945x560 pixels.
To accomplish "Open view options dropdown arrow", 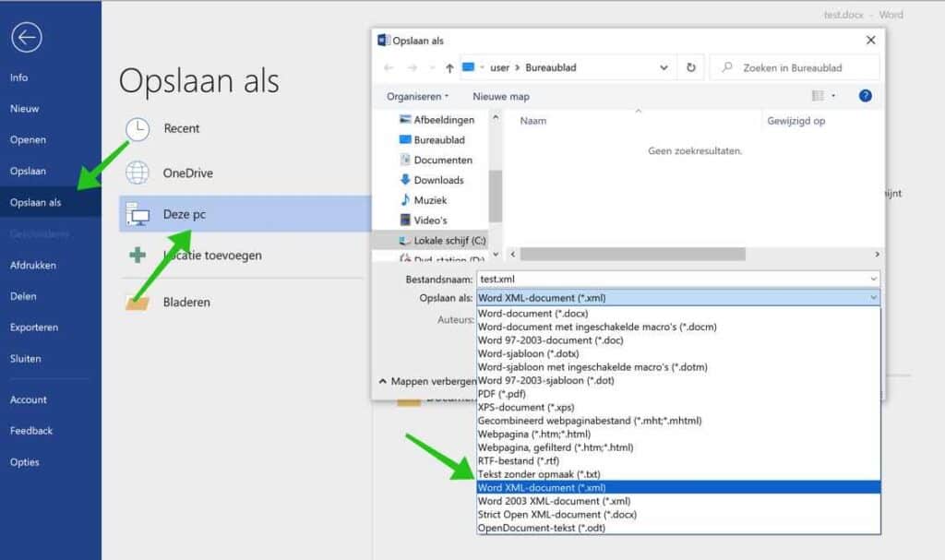I will coord(833,96).
